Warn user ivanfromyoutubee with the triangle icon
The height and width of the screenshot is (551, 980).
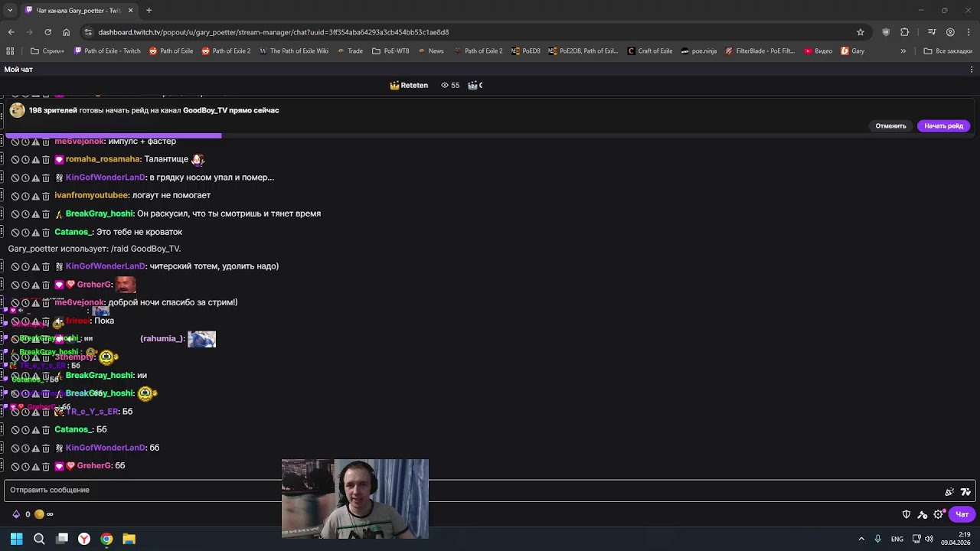(x=35, y=196)
